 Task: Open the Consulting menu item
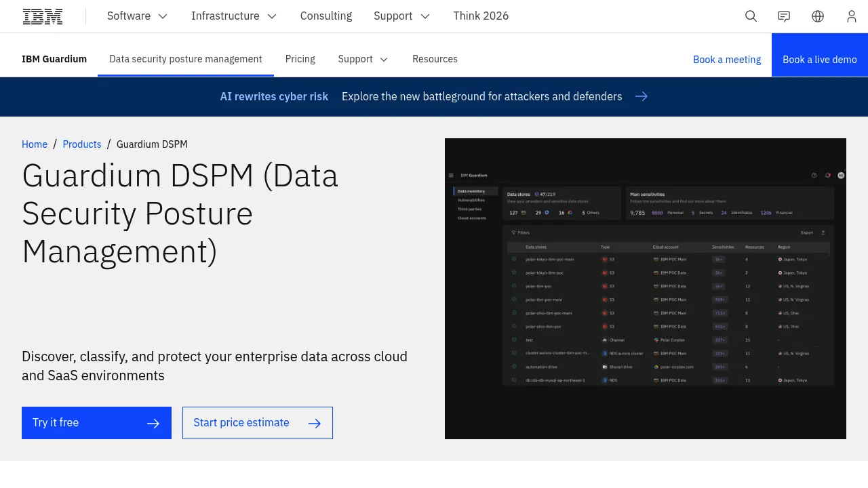326,16
